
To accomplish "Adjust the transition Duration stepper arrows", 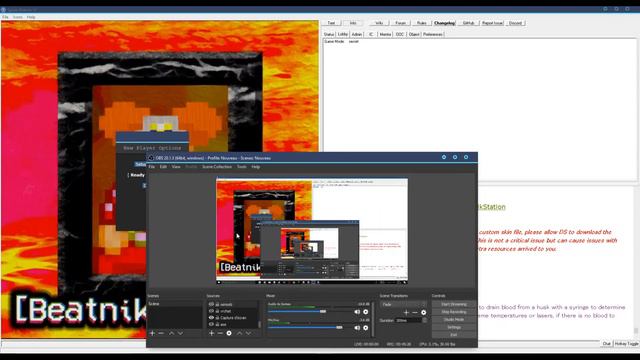I will tap(424, 320).
